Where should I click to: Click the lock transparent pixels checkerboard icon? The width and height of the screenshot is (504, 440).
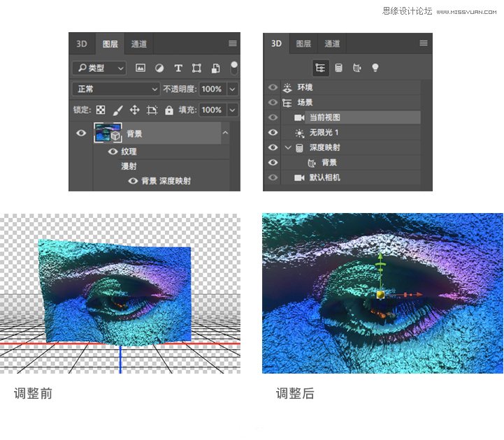[x=101, y=110]
